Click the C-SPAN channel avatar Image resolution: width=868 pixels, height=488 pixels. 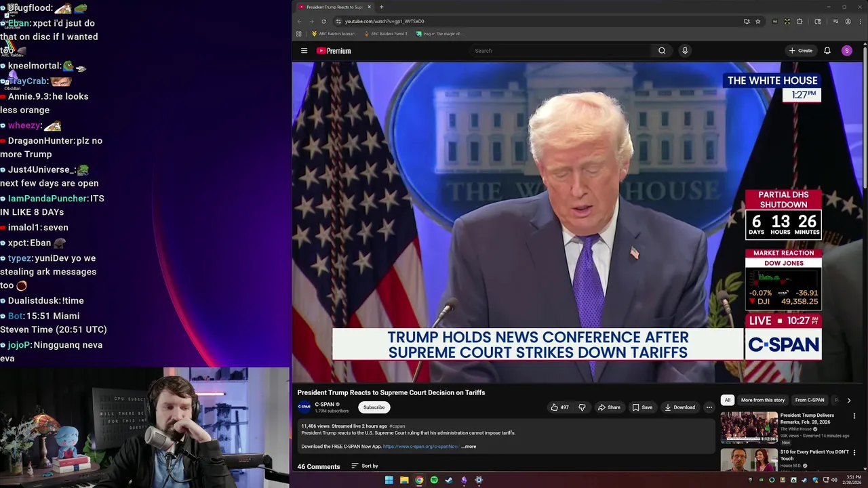[304, 407]
